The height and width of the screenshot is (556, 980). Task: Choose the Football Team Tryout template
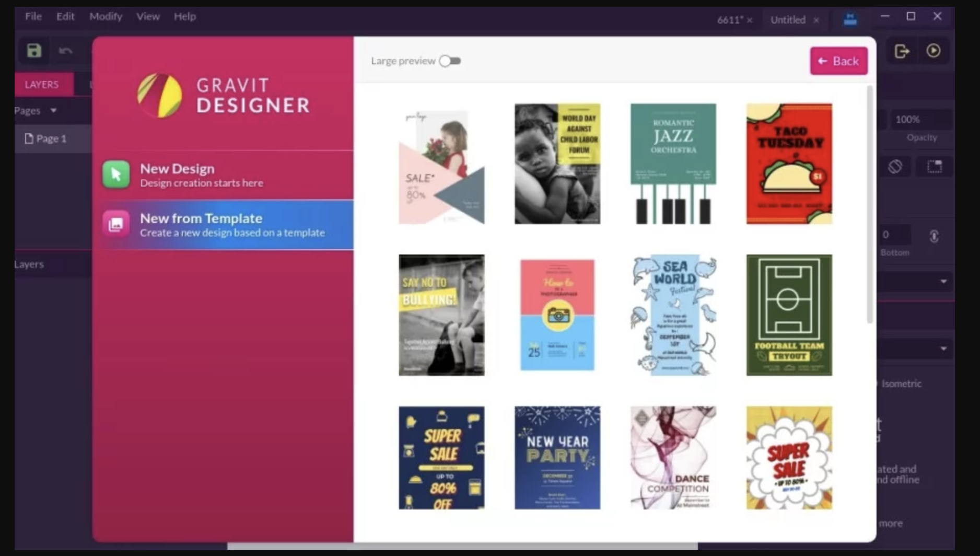tap(789, 315)
